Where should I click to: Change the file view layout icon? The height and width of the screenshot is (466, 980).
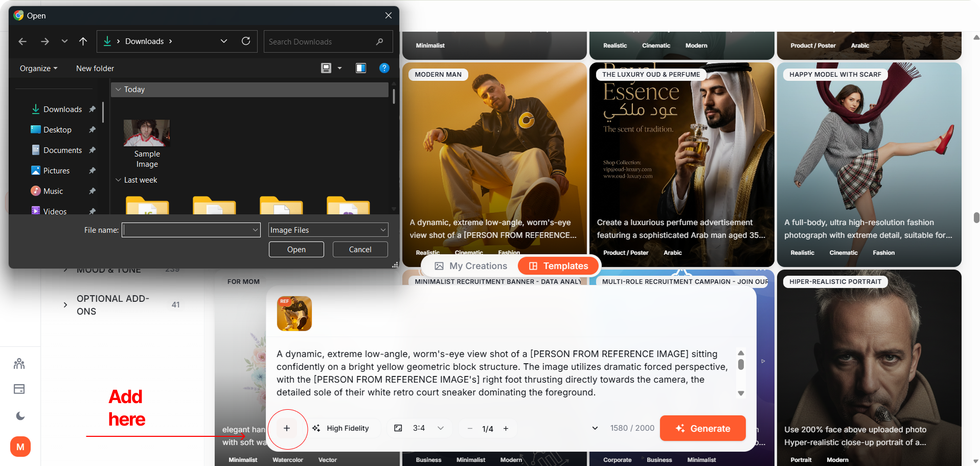click(326, 68)
